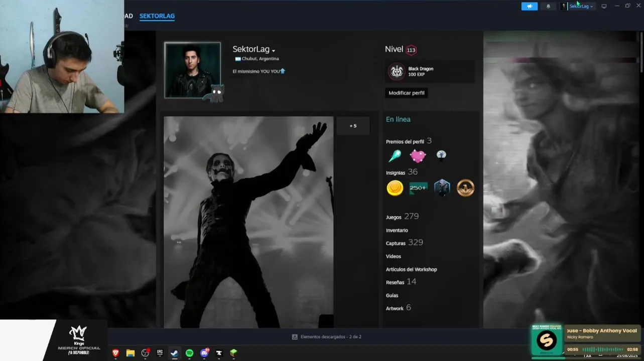Open Epic Games Launcher from the taskbar
Screen dimensions: 644x361
point(160,353)
